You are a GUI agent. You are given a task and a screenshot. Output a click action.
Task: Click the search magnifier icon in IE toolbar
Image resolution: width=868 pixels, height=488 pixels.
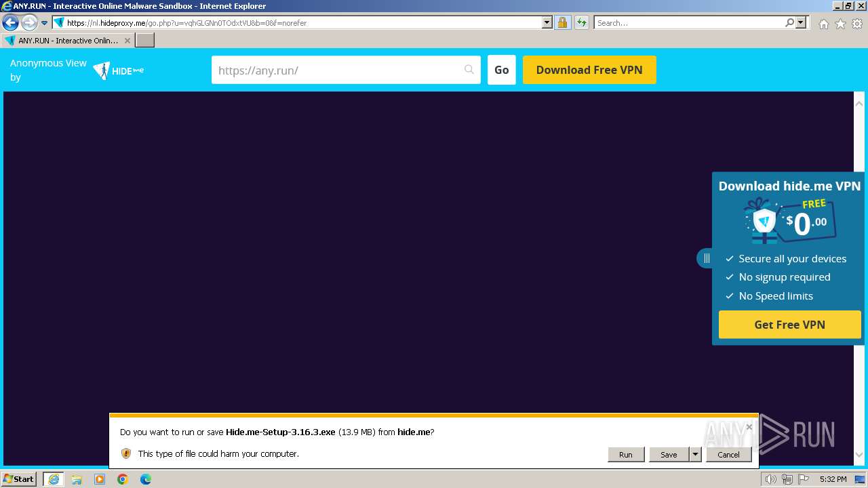click(x=789, y=23)
